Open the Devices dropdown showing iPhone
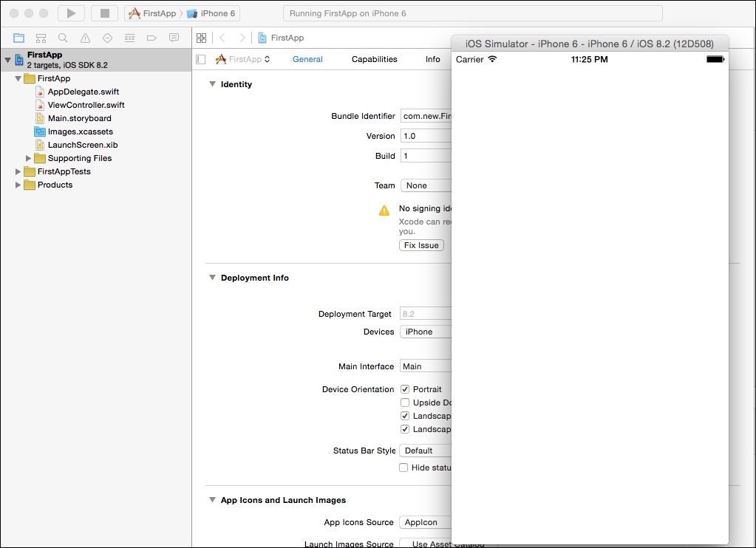This screenshot has width=756, height=548. tap(426, 332)
